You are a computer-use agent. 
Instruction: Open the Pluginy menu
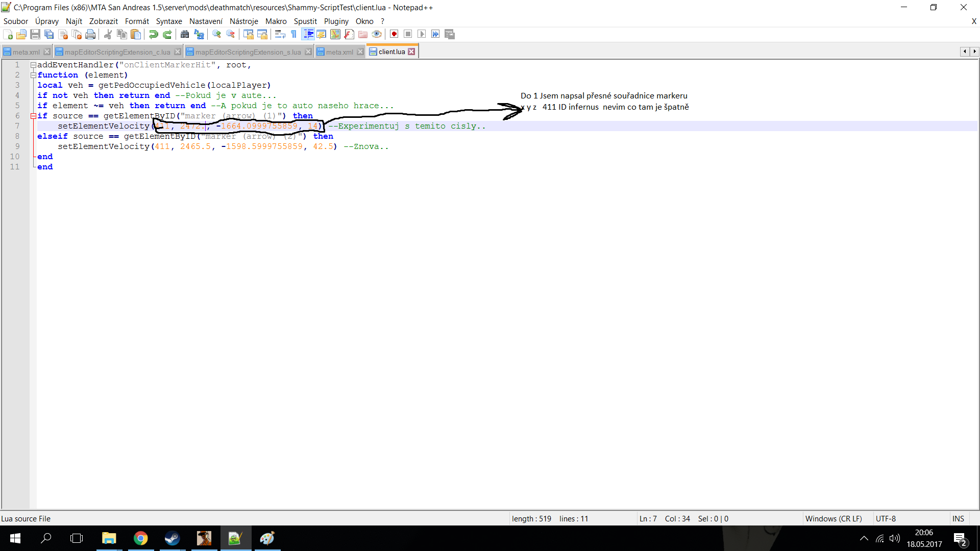point(336,21)
